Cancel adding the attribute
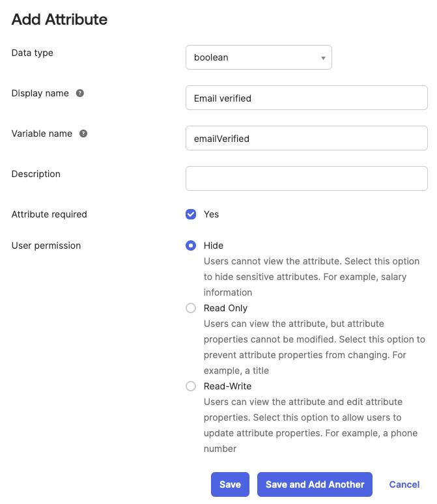Image resolution: width=437 pixels, height=504 pixels. (404, 484)
